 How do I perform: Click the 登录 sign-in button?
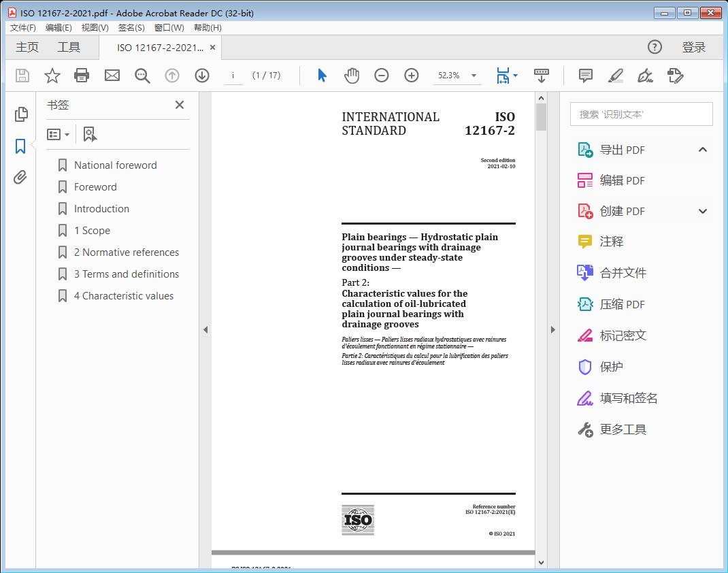point(693,47)
